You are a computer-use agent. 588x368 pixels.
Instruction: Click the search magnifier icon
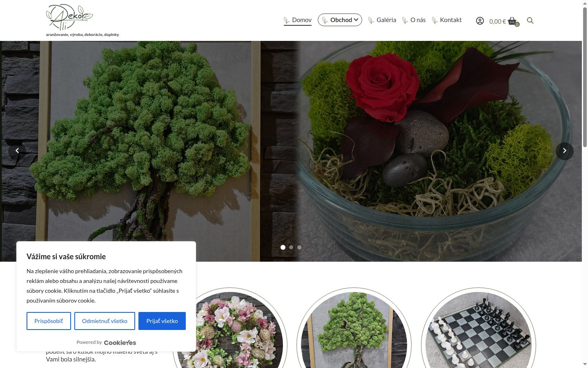pyautogui.click(x=530, y=20)
